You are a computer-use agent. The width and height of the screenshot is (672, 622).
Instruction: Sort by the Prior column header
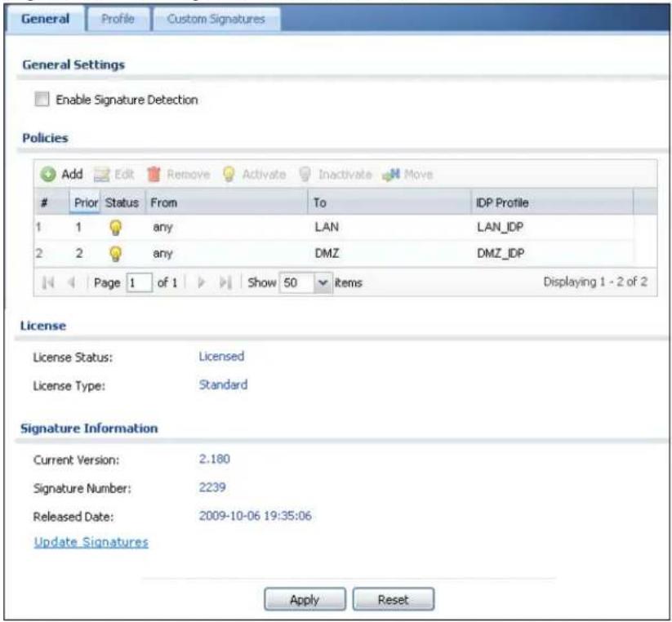[85, 202]
